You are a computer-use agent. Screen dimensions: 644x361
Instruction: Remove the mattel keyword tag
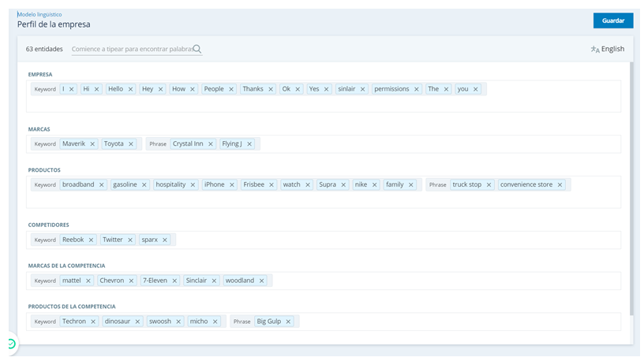click(88, 281)
